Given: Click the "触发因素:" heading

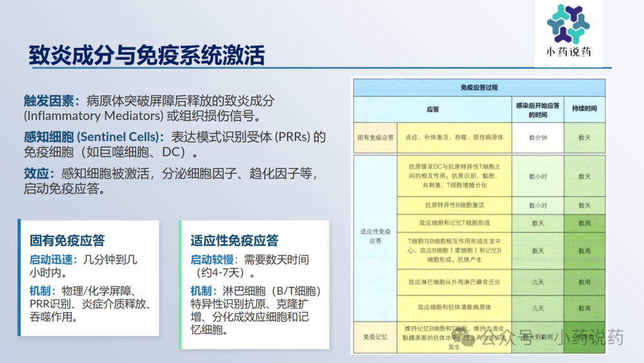Looking at the screenshot, I should [x=52, y=101].
